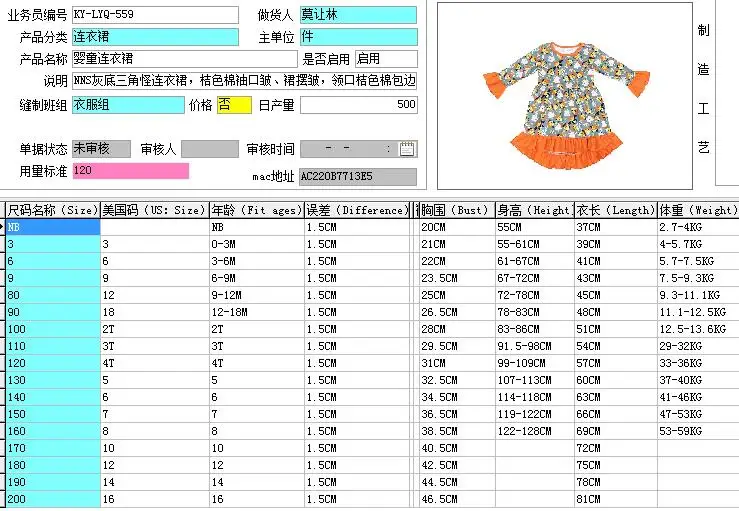Click the 产品分类 field 连衣裙

156,37
